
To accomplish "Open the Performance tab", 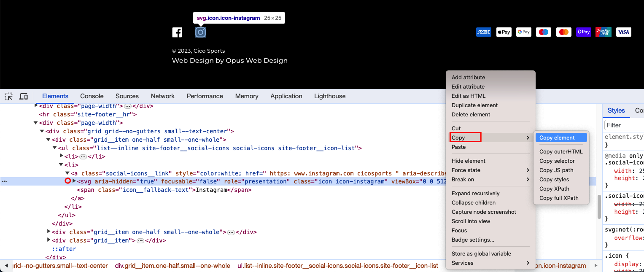I will click(205, 96).
